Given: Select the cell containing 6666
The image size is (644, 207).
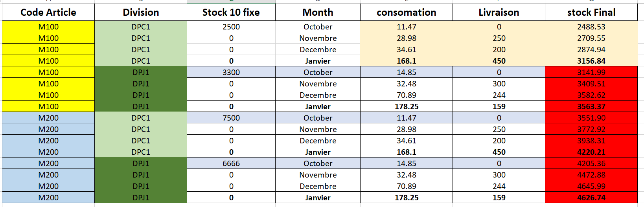Looking at the screenshot, I should [231, 163].
